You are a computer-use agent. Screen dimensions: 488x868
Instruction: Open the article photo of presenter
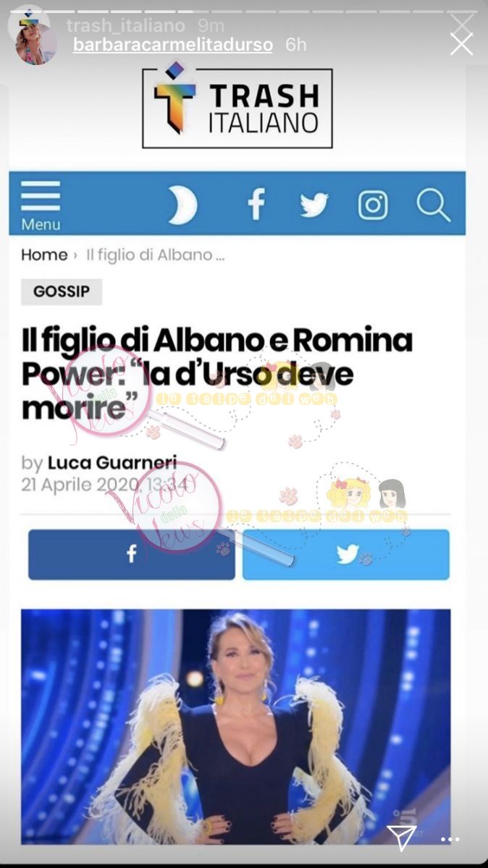tap(236, 726)
